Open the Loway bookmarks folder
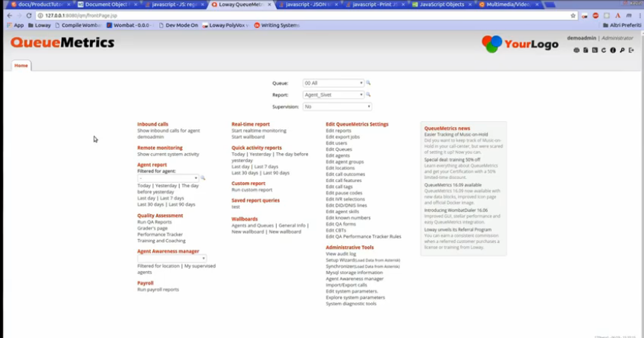This screenshot has width=644, height=338. [x=39, y=25]
